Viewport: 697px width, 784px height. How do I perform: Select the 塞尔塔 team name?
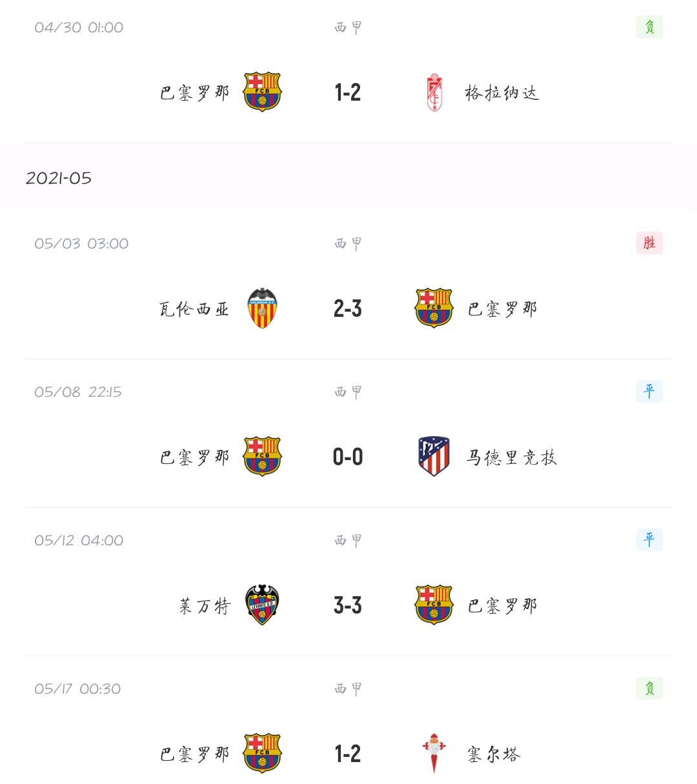(494, 754)
